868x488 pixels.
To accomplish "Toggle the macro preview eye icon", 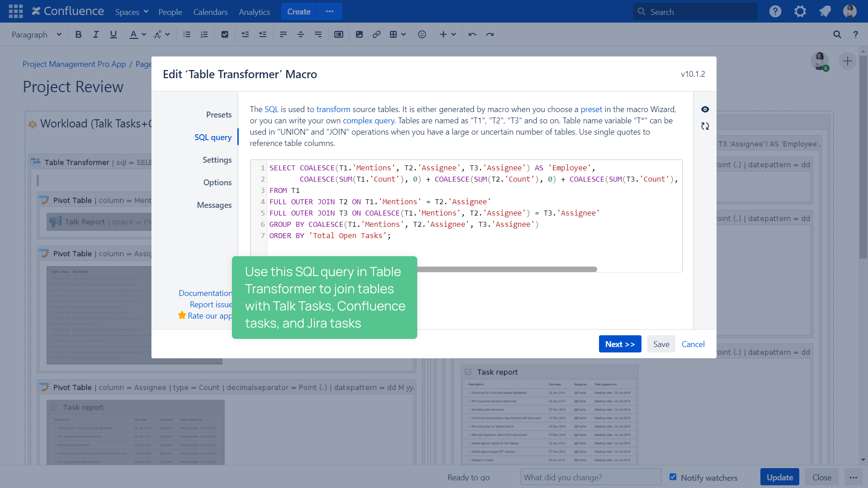I will tap(705, 109).
